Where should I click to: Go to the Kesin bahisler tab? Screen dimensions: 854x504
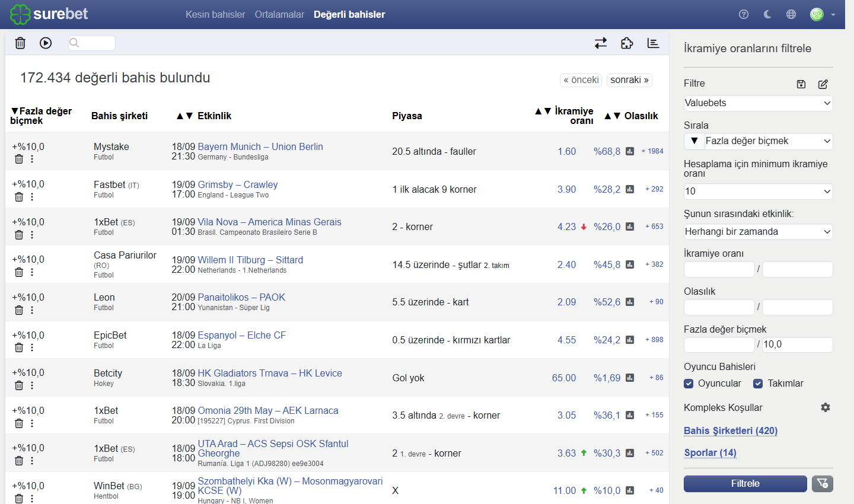click(215, 14)
